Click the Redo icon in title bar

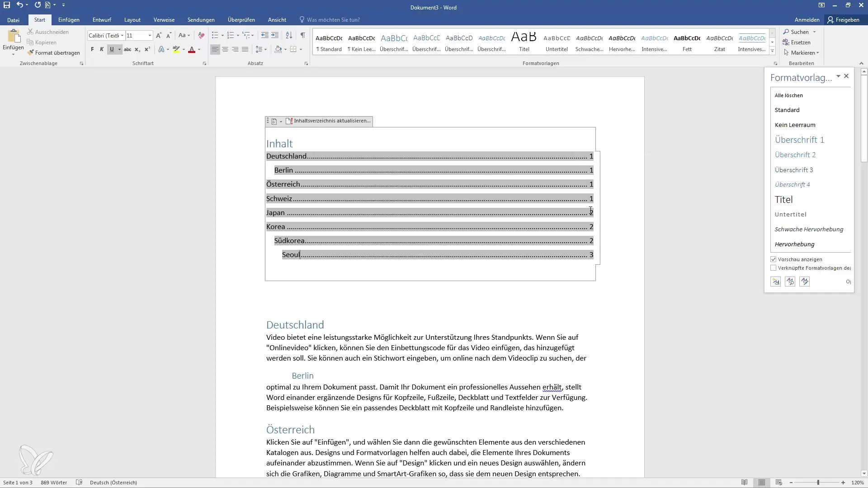coord(38,5)
